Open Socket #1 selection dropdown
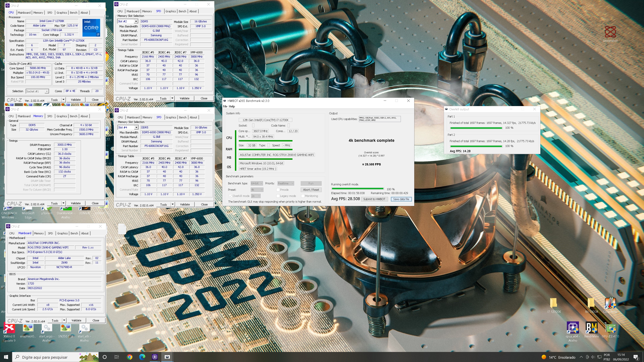 point(37,91)
